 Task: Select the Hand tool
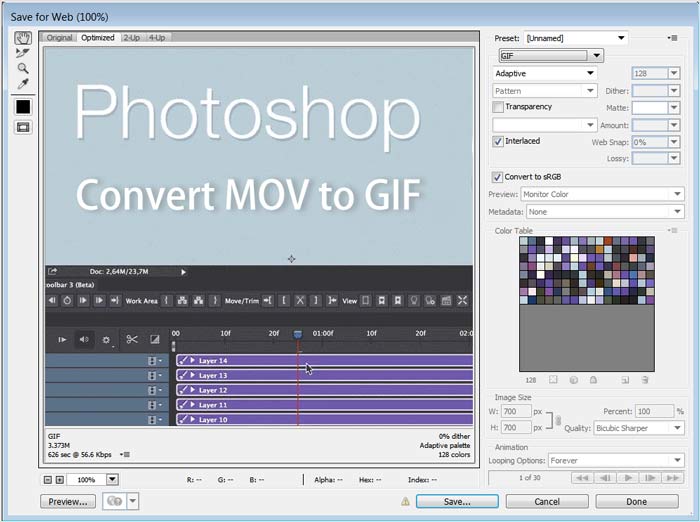[x=23, y=38]
